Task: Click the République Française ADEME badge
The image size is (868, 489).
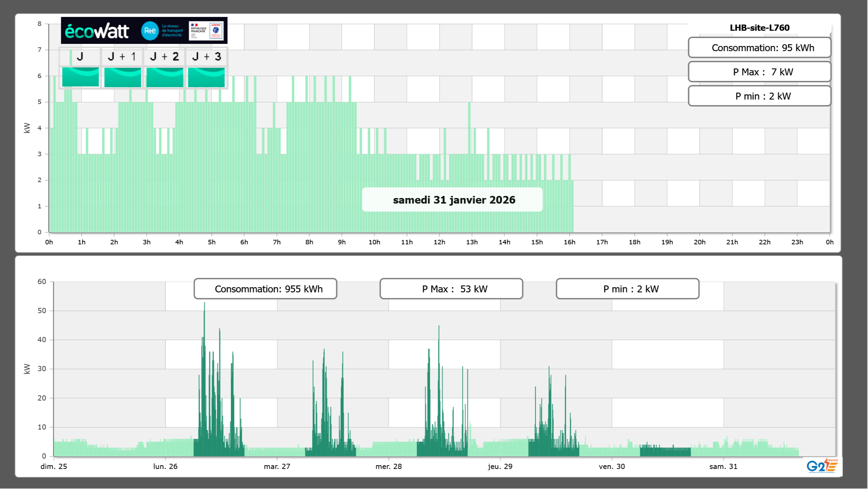Action: (206, 31)
